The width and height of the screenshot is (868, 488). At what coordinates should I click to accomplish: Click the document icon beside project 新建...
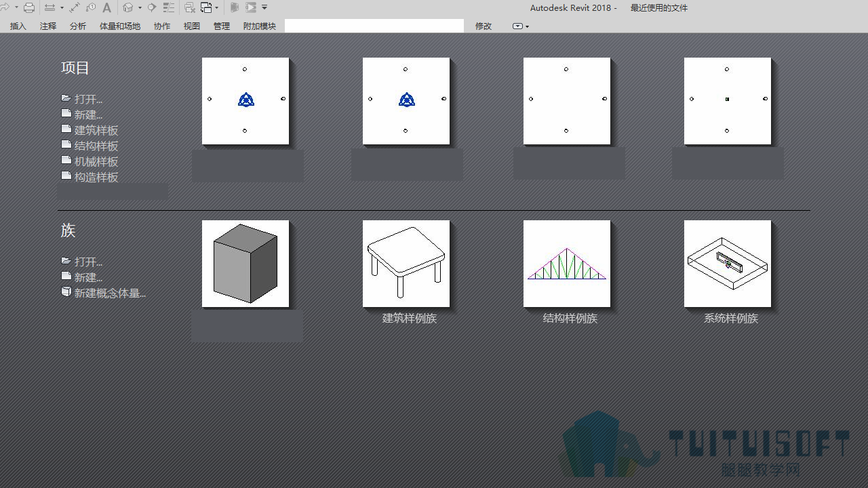(66, 114)
